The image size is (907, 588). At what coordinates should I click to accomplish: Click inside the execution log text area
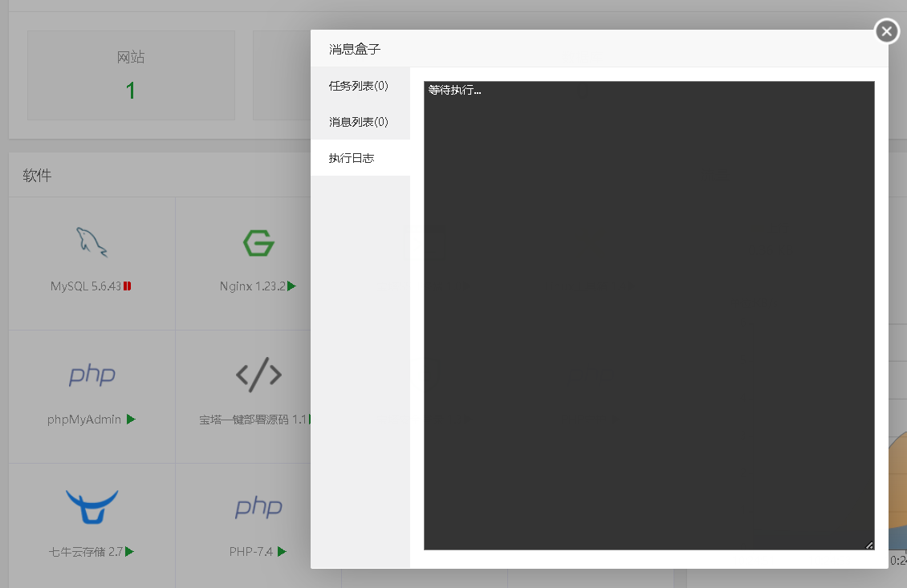point(649,316)
